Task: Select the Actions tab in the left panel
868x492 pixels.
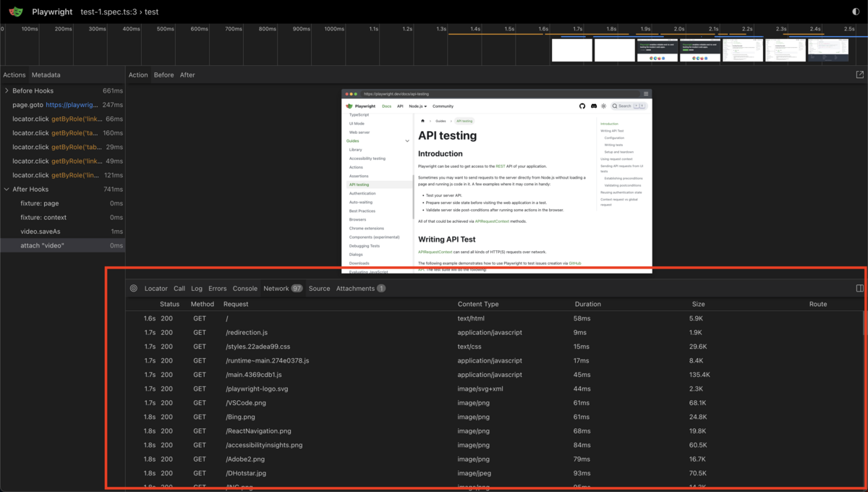Action: pos(14,75)
